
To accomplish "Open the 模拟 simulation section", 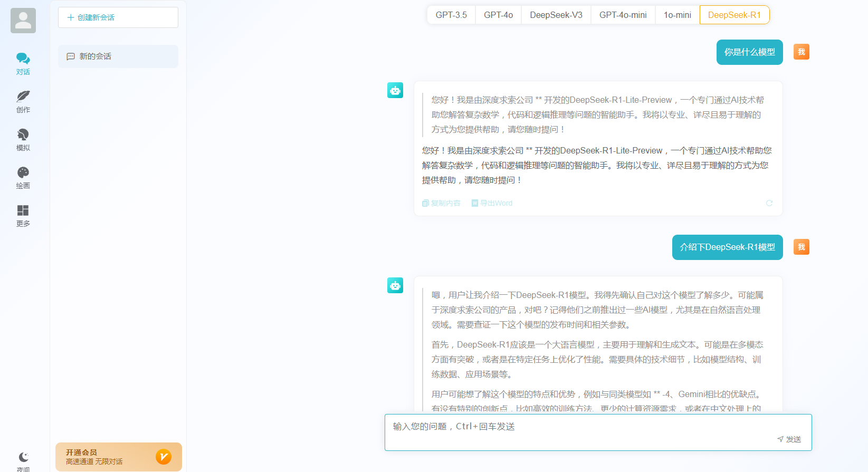I will coord(23,140).
